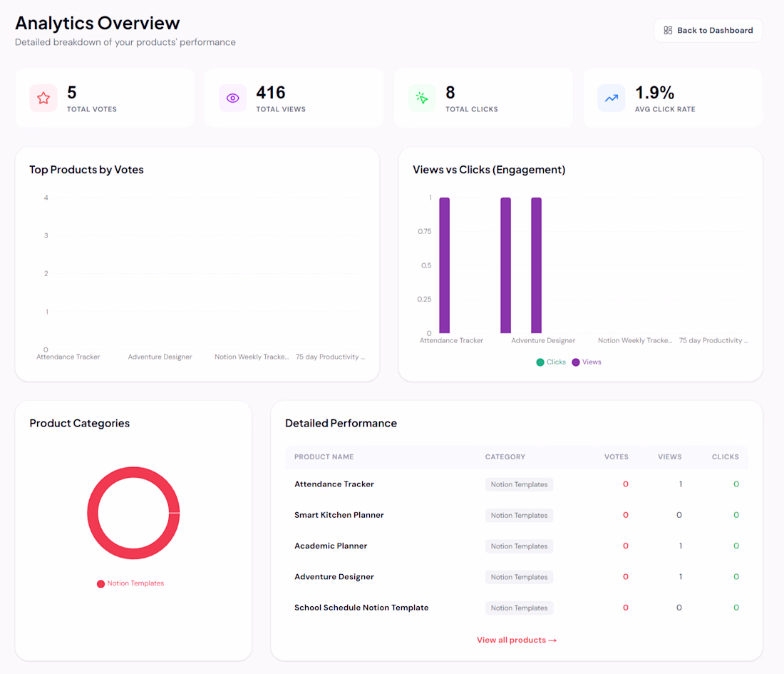Click Attendance Tracker label on votes chart axis
This screenshot has height=674, width=784.
tap(68, 357)
